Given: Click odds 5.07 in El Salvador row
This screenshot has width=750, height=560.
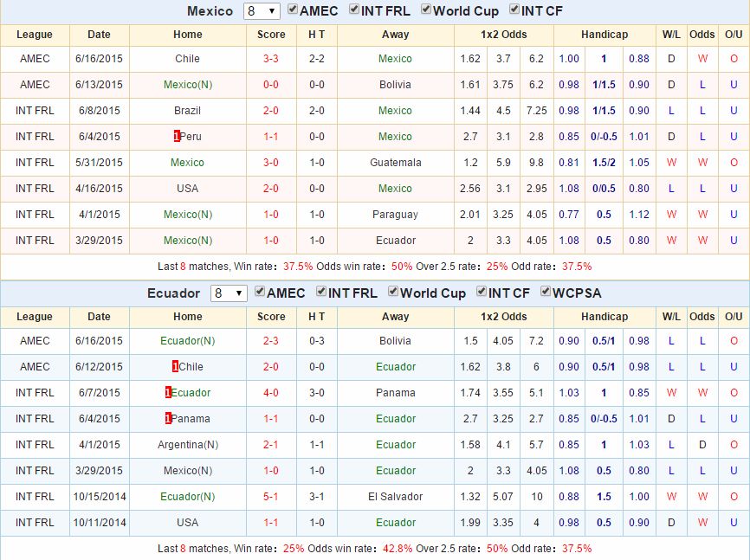Looking at the screenshot, I should point(503,497).
